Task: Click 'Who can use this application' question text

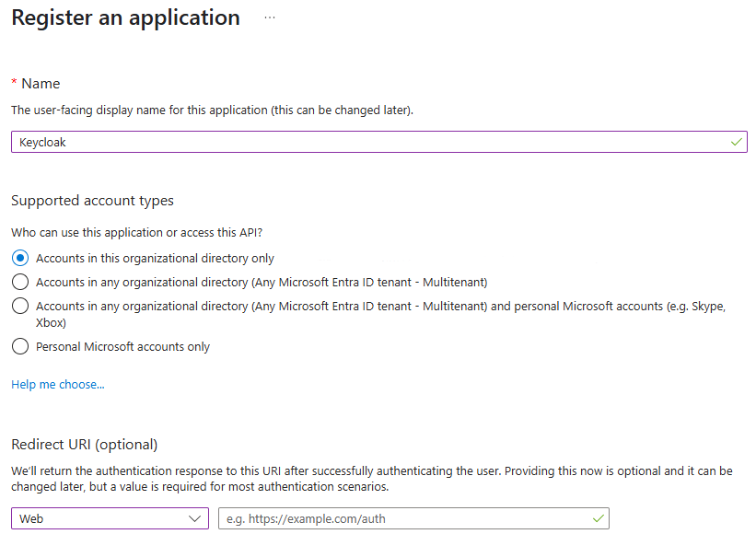Action: pos(143,233)
